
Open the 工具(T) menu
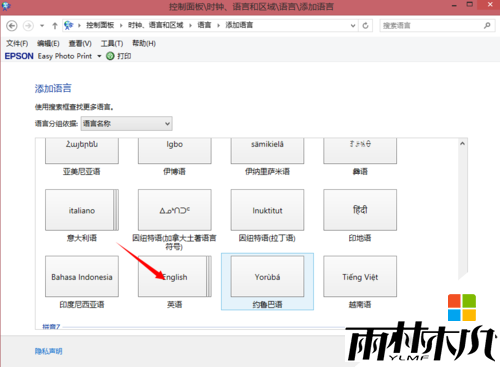coord(112,44)
